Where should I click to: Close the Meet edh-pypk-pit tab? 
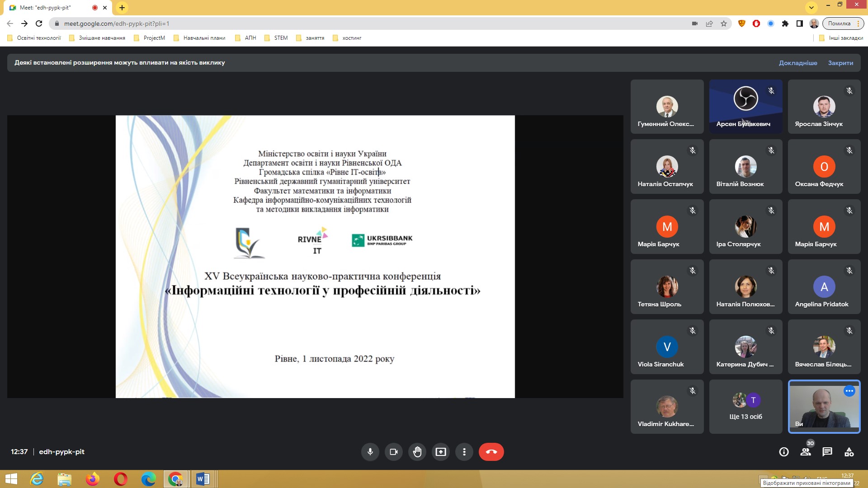click(105, 8)
